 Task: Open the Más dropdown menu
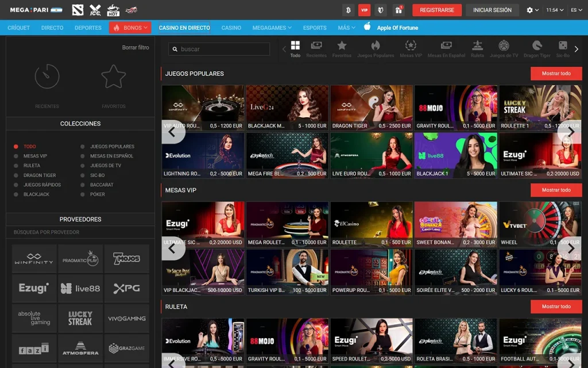coord(346,28)
